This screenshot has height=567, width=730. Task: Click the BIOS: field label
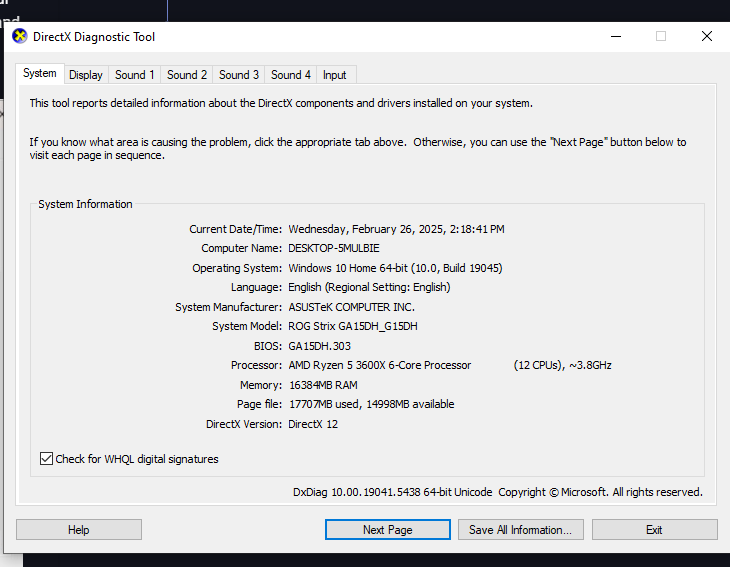click(268, 346)
